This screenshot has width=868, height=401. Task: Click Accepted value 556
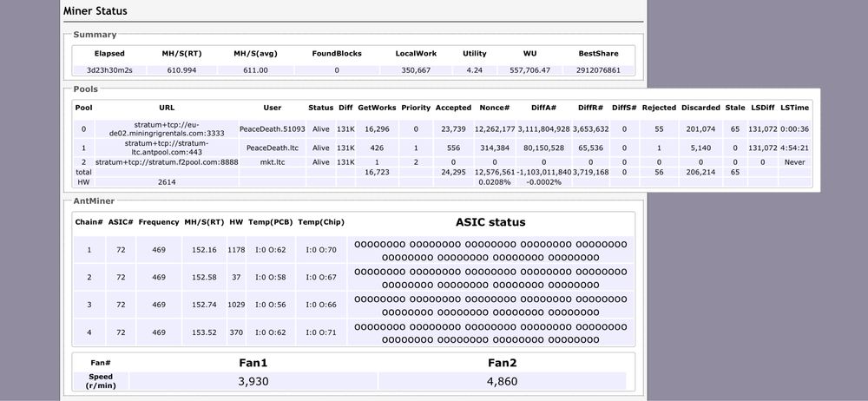(453, 148)
